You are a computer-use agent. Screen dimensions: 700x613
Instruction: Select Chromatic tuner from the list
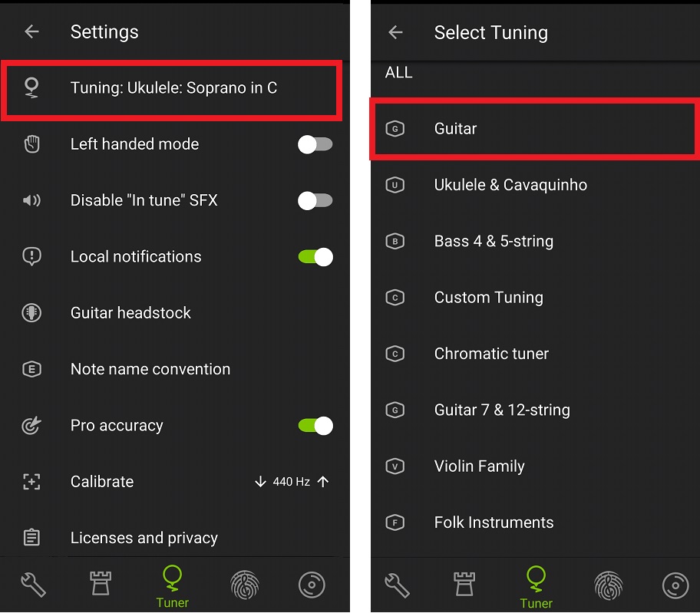[x=535, y=354]
